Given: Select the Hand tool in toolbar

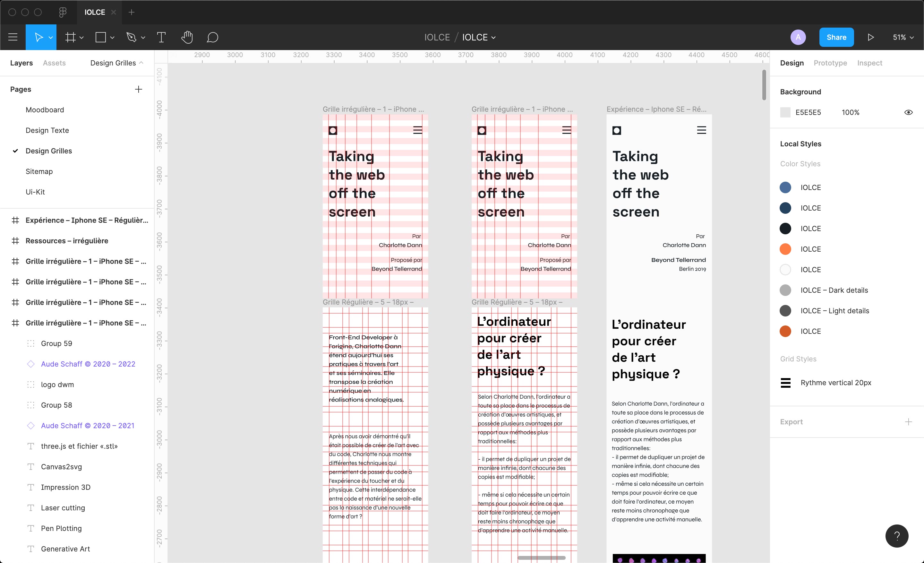Looking at the screenshot, I should point(187,37).
